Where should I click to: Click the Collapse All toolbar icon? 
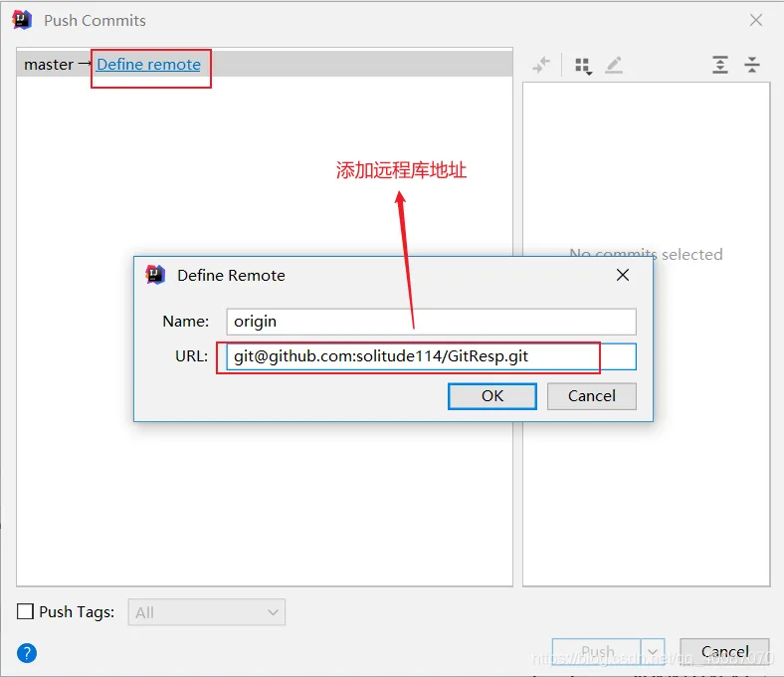pos(752,66)
